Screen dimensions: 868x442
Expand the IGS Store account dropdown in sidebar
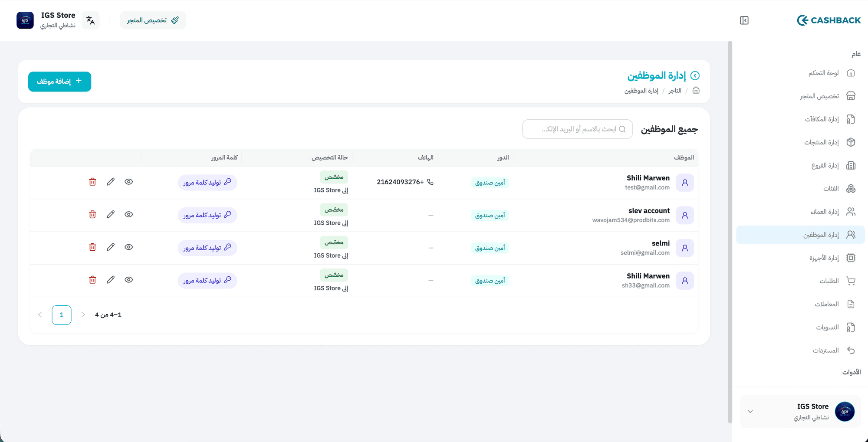(x=750, y=412)
